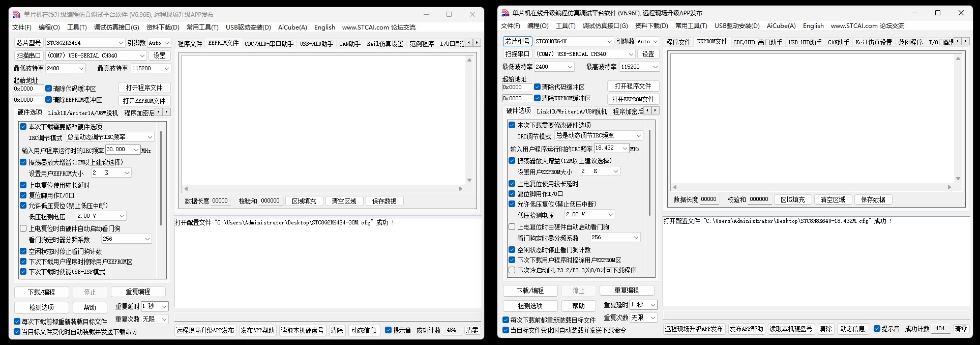The width and height of the screenshot is (980, 345).
Task: Click hardware options tab scroll left arrow in right window
Action: (647, 110)
